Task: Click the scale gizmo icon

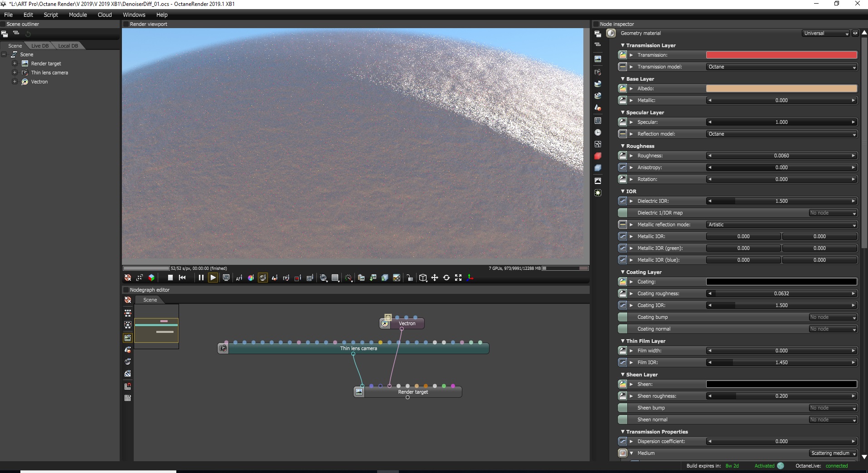Action: pos(458,278)
